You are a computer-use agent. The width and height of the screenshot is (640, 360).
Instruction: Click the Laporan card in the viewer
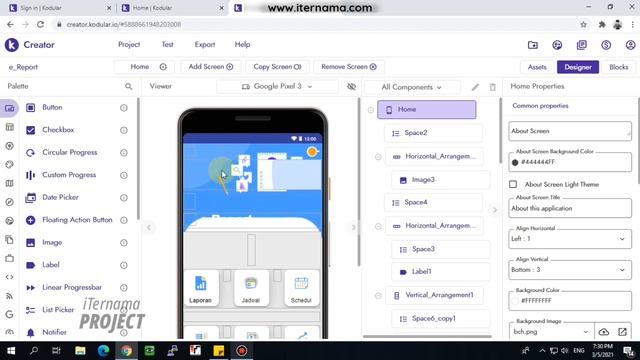(x=200, y=289)
